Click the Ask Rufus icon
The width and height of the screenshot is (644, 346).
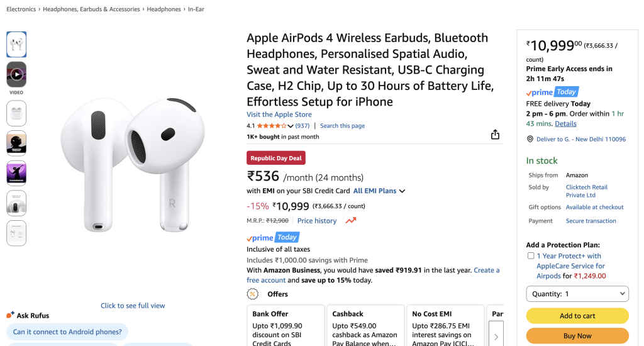(10, 315)
